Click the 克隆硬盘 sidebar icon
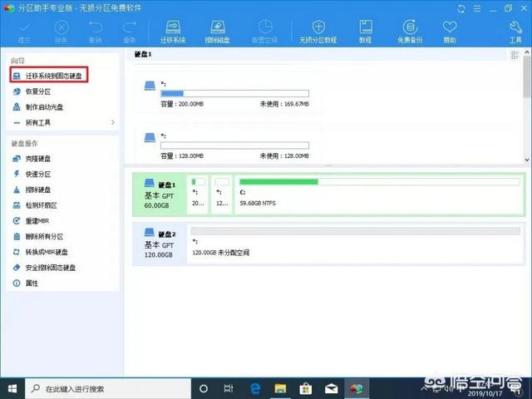Screen dimensions: 532x399 pyautogui.click(x=17, y=159)
